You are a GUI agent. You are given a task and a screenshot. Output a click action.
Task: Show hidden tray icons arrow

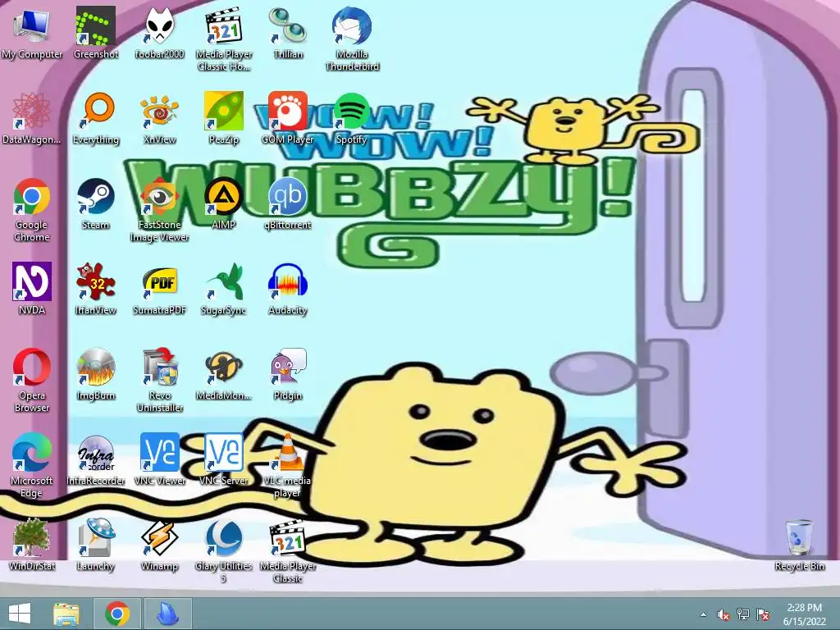click(703, 614)
